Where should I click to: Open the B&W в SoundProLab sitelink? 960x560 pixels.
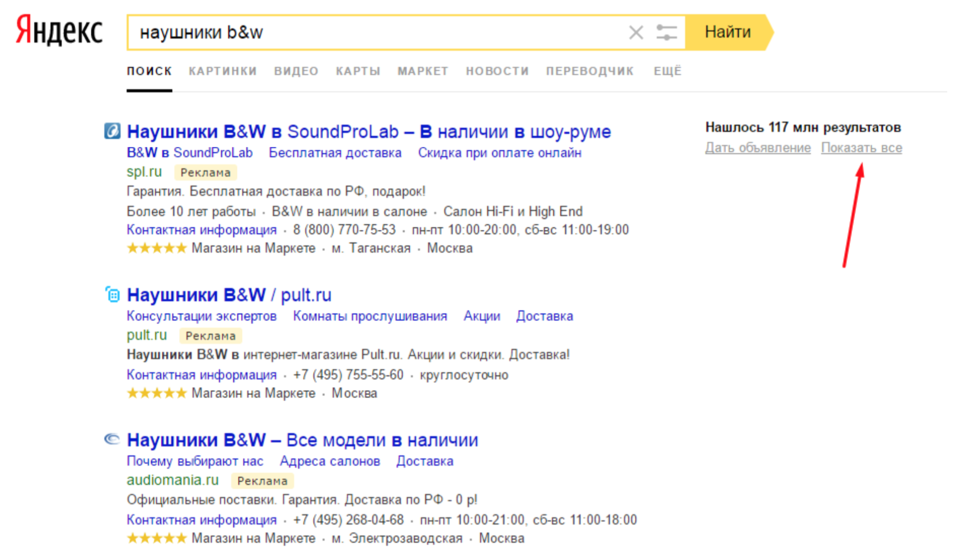(189, 153)
